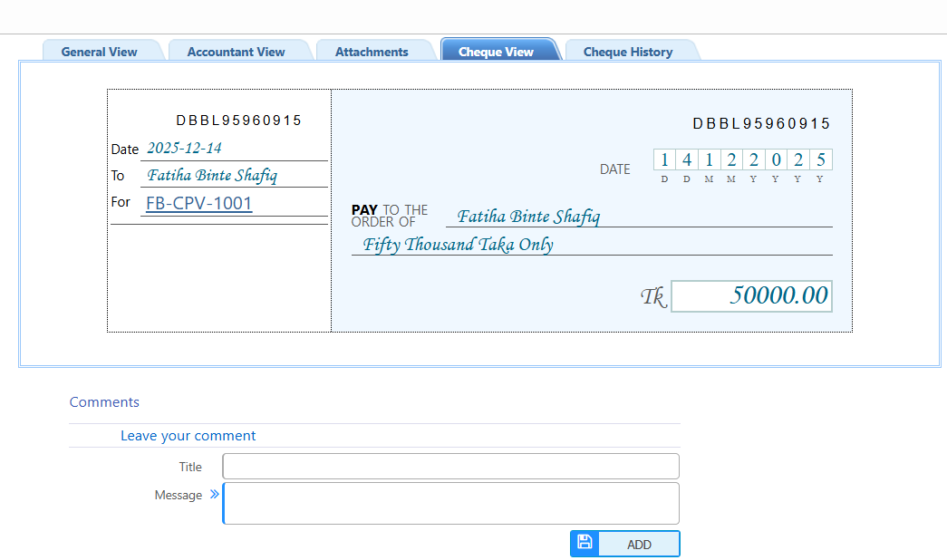Open the Cheque History tab
Viewport: 947px width, 560px height.
point(627,52)
